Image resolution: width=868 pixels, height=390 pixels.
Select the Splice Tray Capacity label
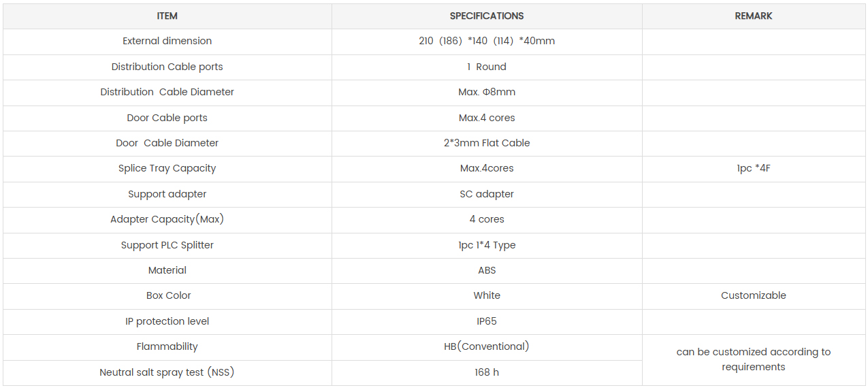click(167, 168)
